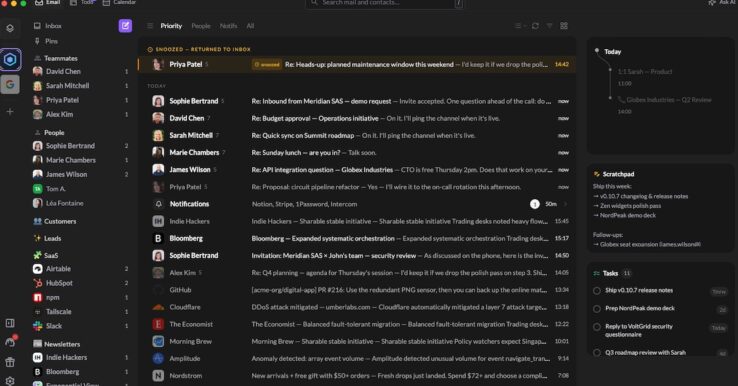Open the filter funnel icon
This screenshot has width=738, height=386.
[x=549, y=26]
